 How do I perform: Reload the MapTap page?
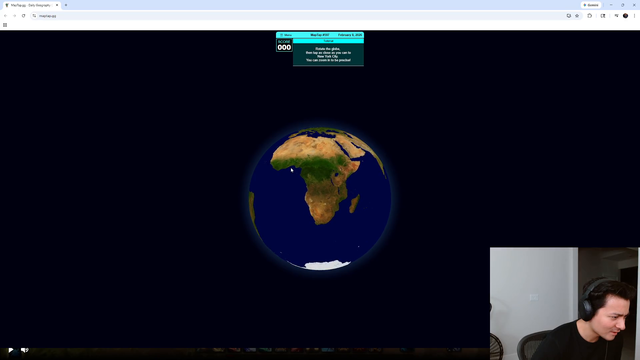[23, 16]
